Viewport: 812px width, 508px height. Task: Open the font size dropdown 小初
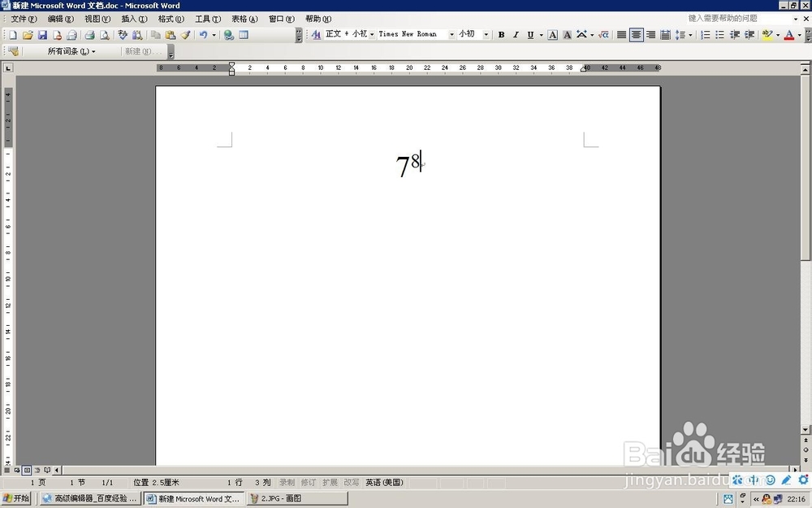(x=486, y=35)
